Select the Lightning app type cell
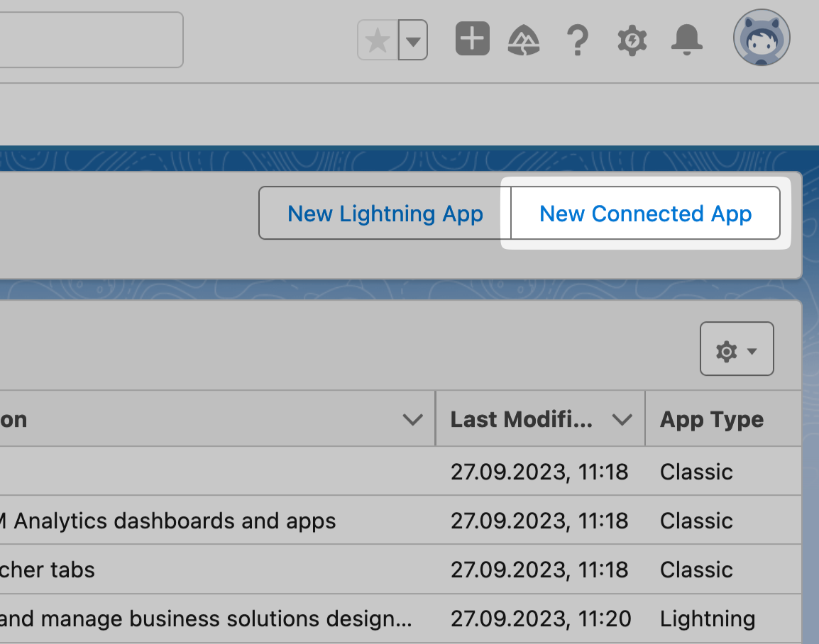This screenshot has width=819, height=644. click(707, 619)
